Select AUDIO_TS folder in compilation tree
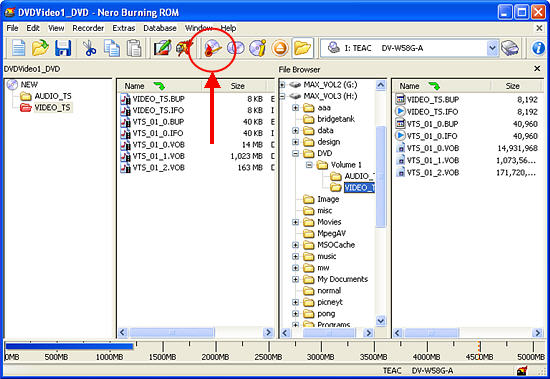 point(53,96)
